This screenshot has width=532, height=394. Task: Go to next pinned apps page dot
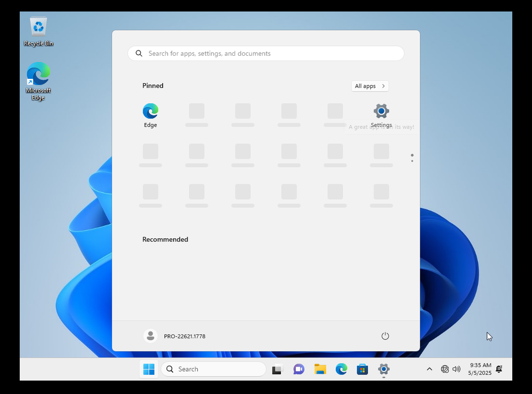pyautogui.click(x=412, y=161)
